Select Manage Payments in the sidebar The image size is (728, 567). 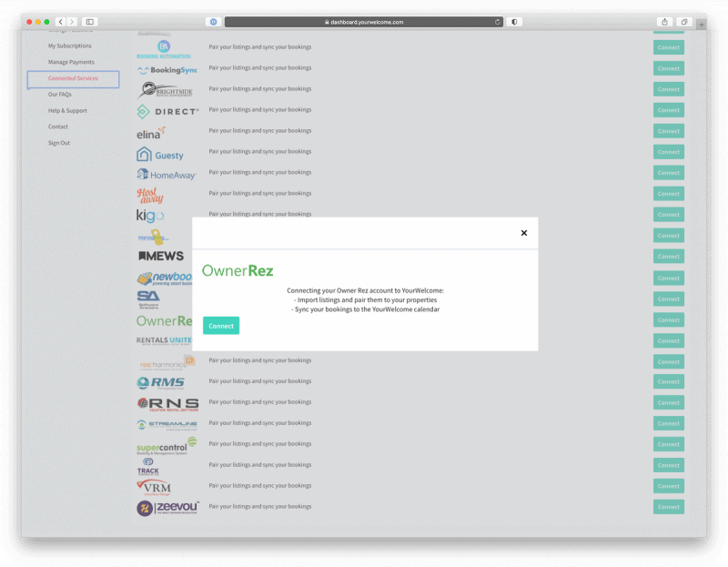(71, 62)
